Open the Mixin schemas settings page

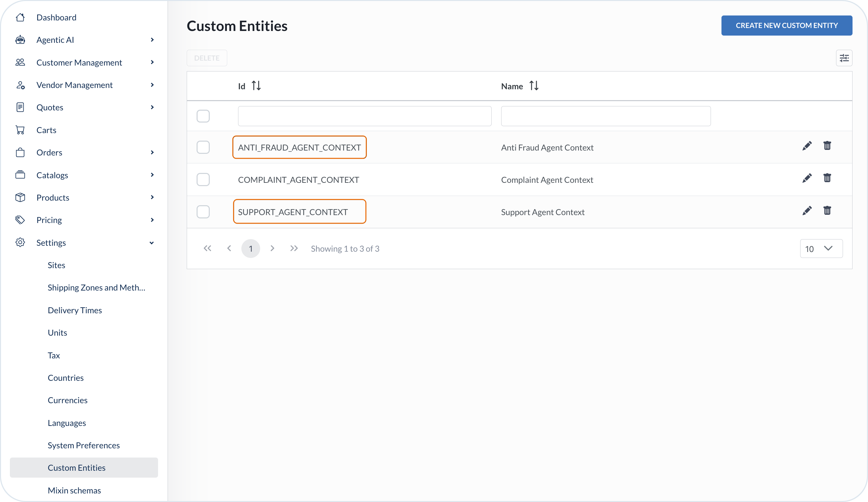74,490
